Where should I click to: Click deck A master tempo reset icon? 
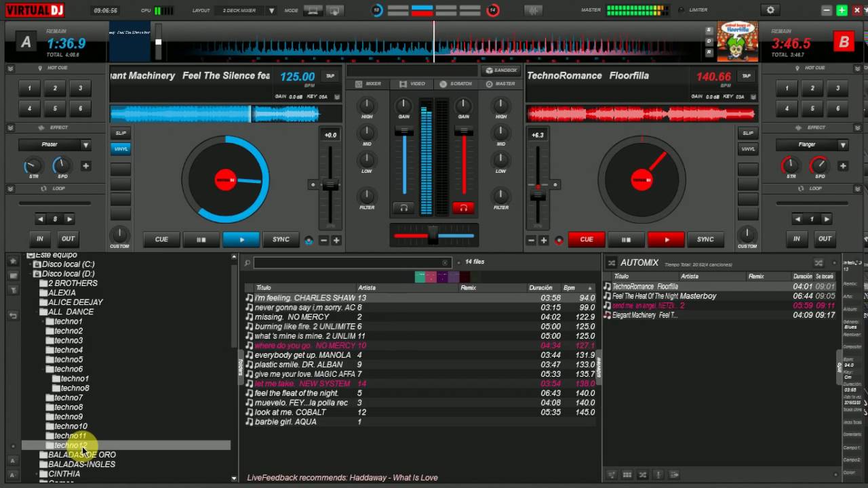[309, 240]
